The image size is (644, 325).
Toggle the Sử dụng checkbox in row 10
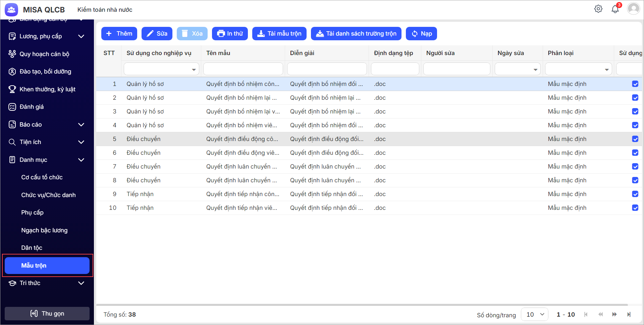[x=635, y=208]
